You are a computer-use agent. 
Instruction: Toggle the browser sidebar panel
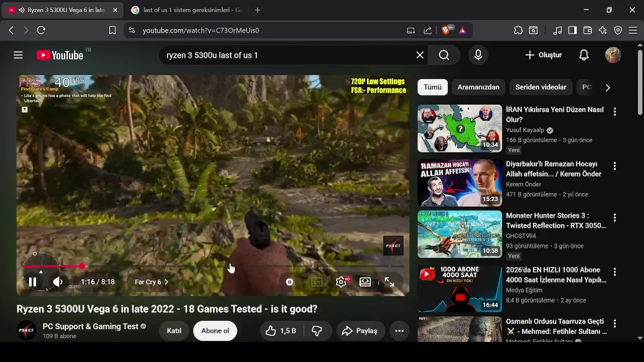pyautogui.click(x=572, y=30)
